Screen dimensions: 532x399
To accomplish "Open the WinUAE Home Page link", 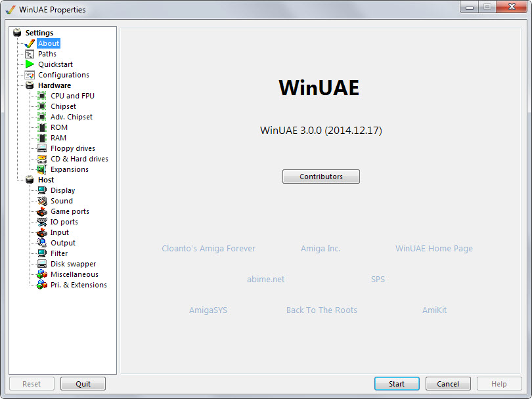I will click(434, 249).
